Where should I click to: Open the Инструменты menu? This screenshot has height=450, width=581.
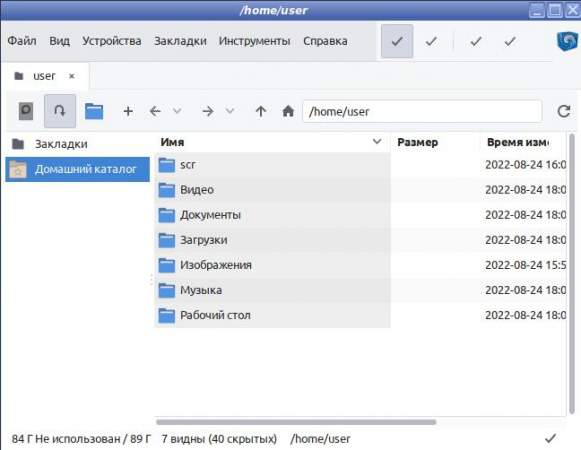pyautogui.click(x=255, y=41)
